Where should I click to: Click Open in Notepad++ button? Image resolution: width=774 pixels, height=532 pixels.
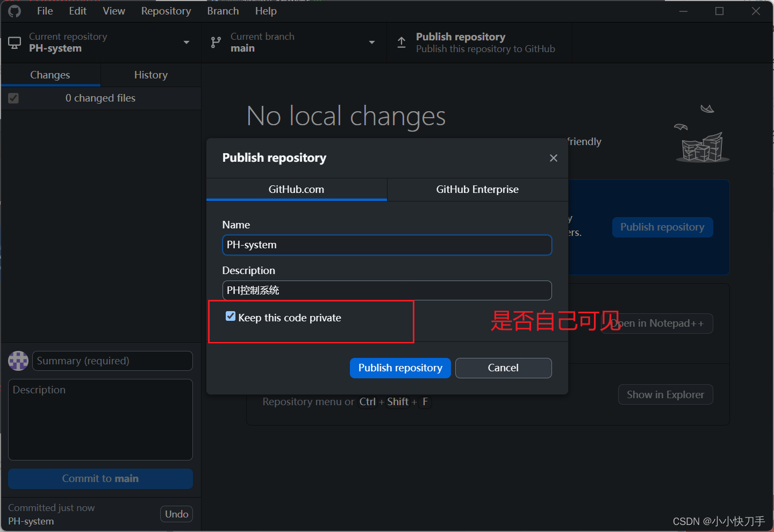click(x=657, y=323)
